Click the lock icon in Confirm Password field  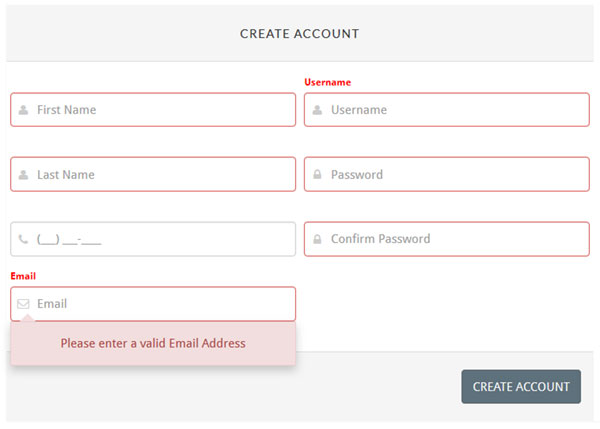[x=318, y=240]
